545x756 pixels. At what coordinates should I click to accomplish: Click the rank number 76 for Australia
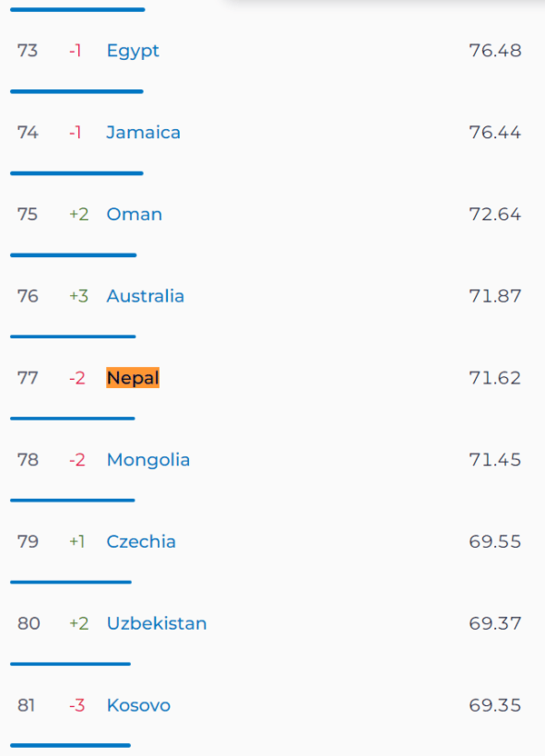27,296
